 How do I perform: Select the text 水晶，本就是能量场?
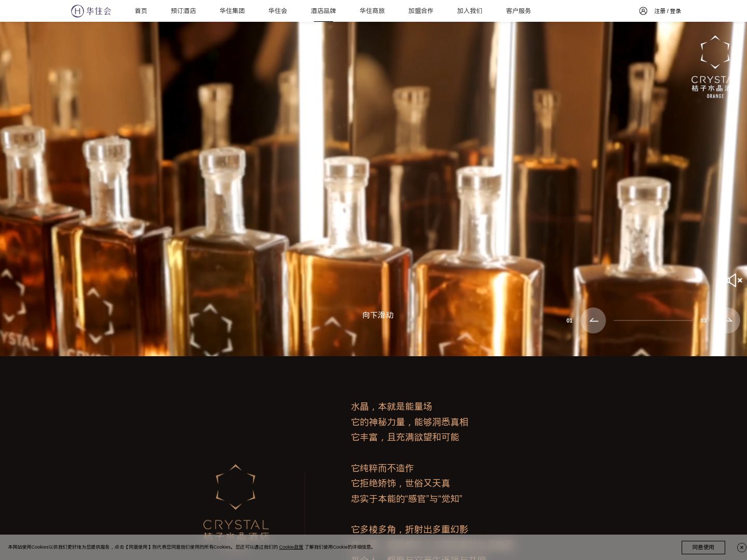[392, 407]
